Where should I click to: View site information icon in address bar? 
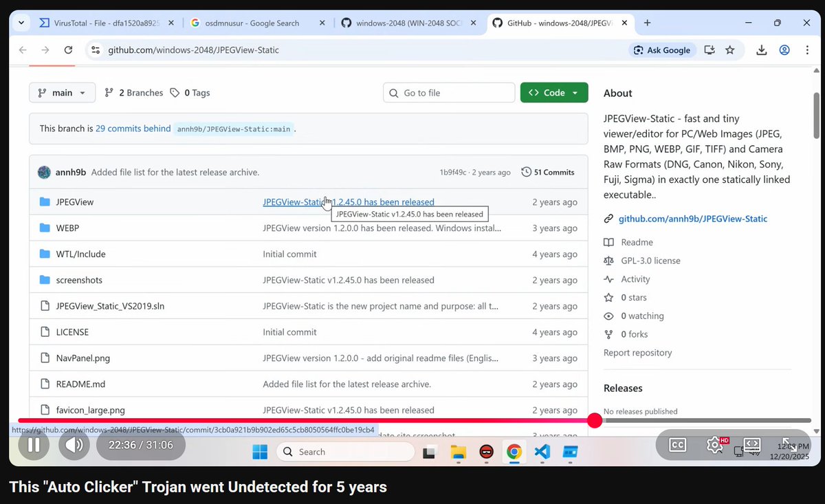[96, 50]
